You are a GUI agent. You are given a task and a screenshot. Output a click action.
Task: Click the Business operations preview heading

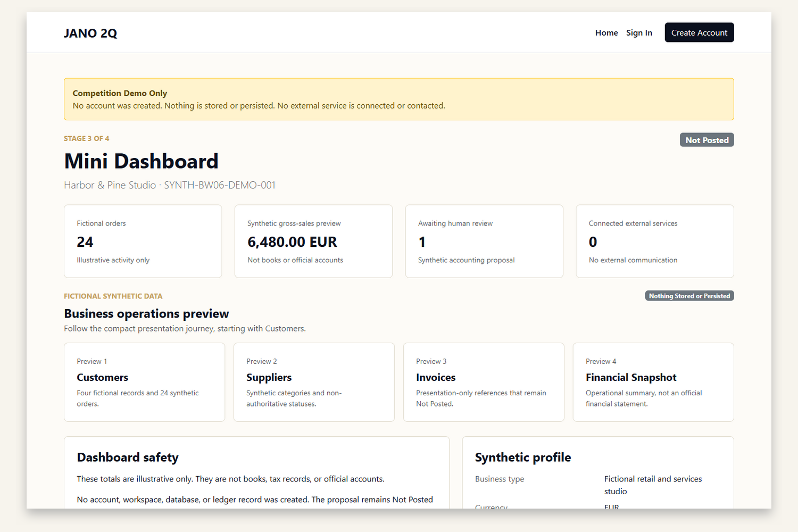pyautogui.click(x=146, y=313)
